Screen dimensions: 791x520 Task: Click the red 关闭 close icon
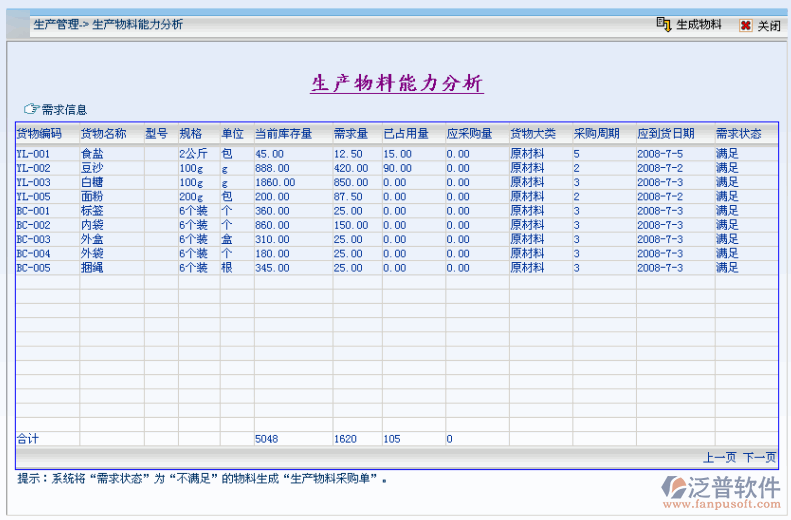pos(745,26)
